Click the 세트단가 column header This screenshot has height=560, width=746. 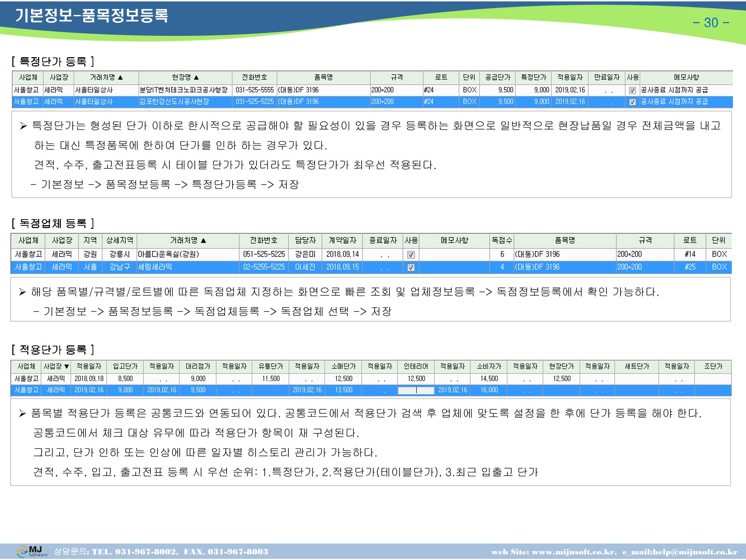(x=637, y=367)
